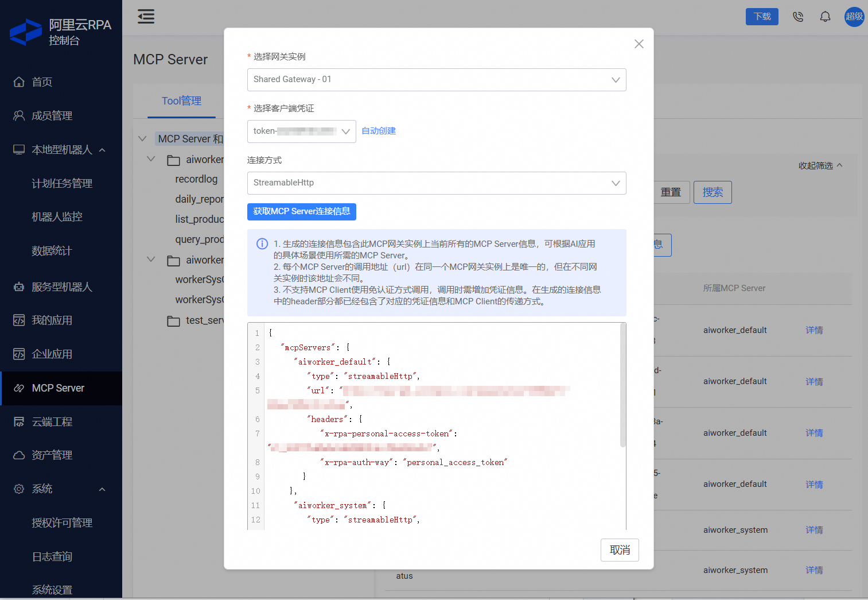This screenshot has height=600, width=868.
Task: Click 取消 to dismiss the dialog
Action: click(620, 550)
